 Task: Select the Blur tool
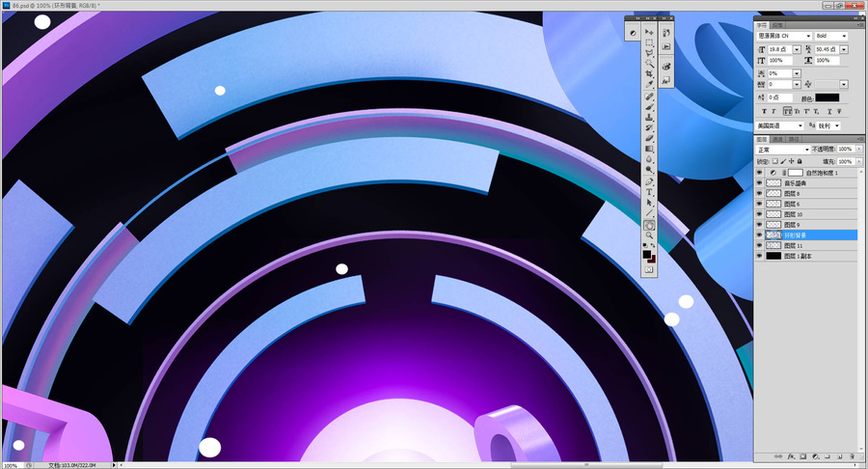coord(649,159)
